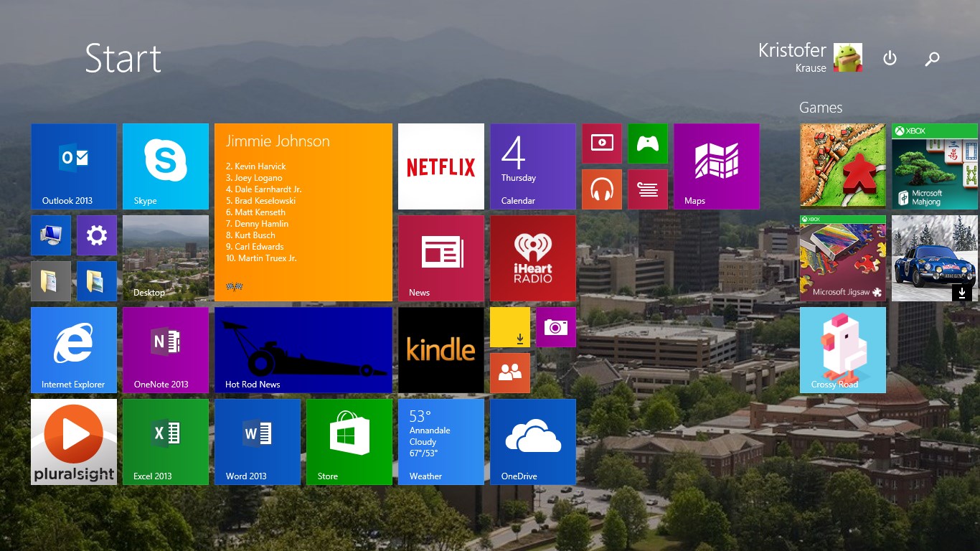Launch the Xbox Games controller tile
Image resolution: width=980 pixels, height=551 pixels.
[648, 143]
